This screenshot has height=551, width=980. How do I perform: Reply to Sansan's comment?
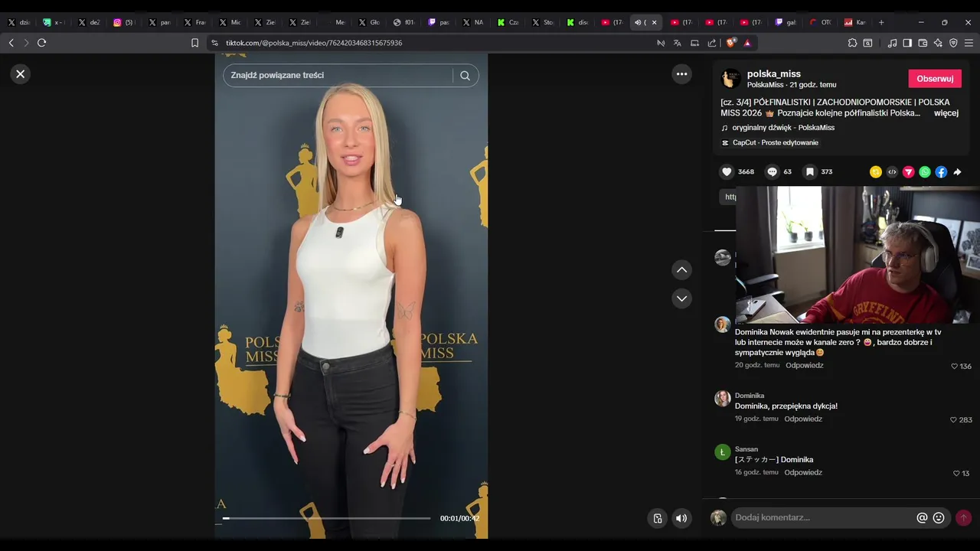tap(803, 472)
